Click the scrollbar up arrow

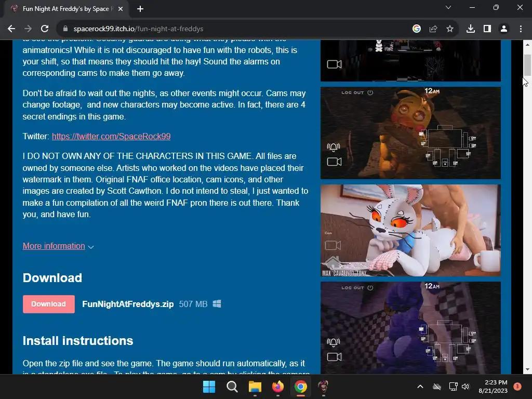click(527, 45)
